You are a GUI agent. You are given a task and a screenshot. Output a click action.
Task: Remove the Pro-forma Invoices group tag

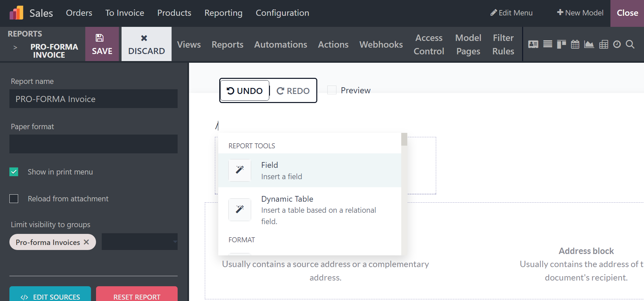point(86,242)
